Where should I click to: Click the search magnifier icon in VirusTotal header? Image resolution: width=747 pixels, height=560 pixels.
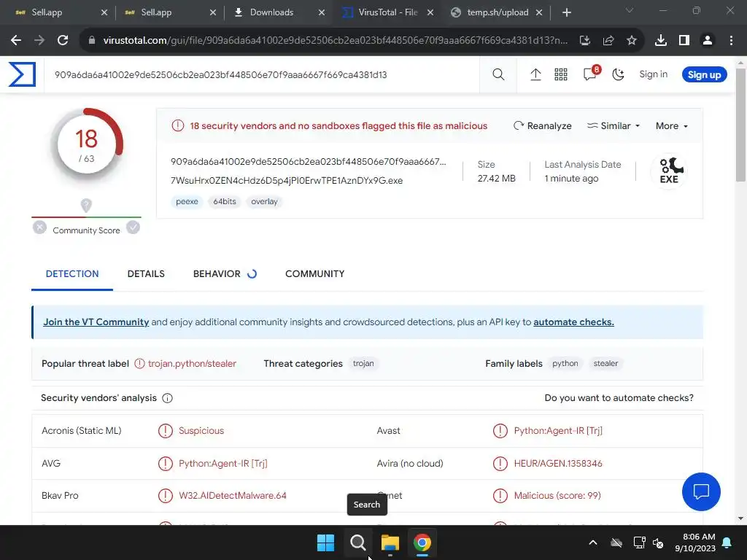point(498,75)
